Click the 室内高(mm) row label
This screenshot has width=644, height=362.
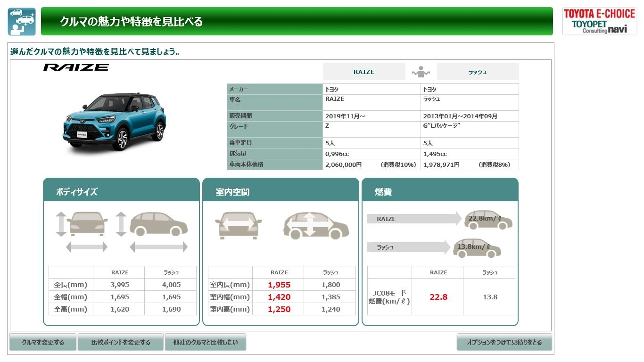click(230, 309)
